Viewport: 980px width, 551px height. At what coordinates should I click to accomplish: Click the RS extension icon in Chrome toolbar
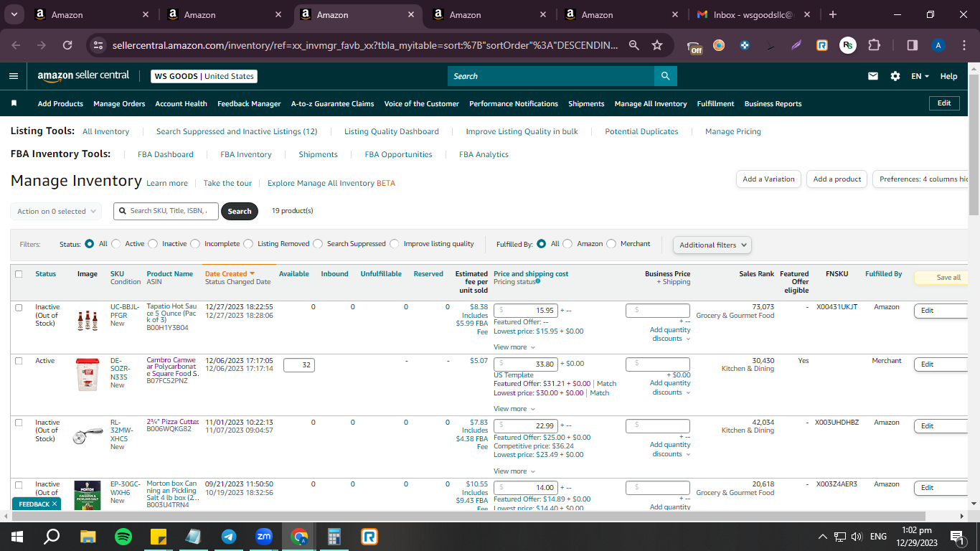[x=848, y=44]
